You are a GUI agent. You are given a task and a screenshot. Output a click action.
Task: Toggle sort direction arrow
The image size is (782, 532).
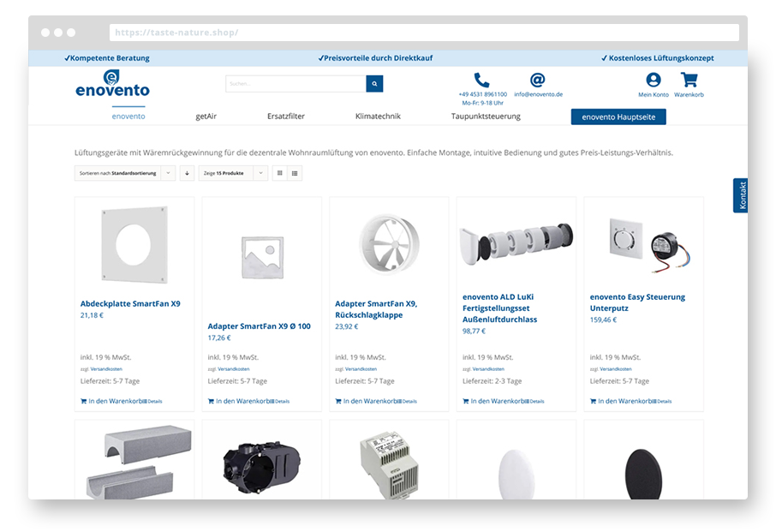point(187,173)
